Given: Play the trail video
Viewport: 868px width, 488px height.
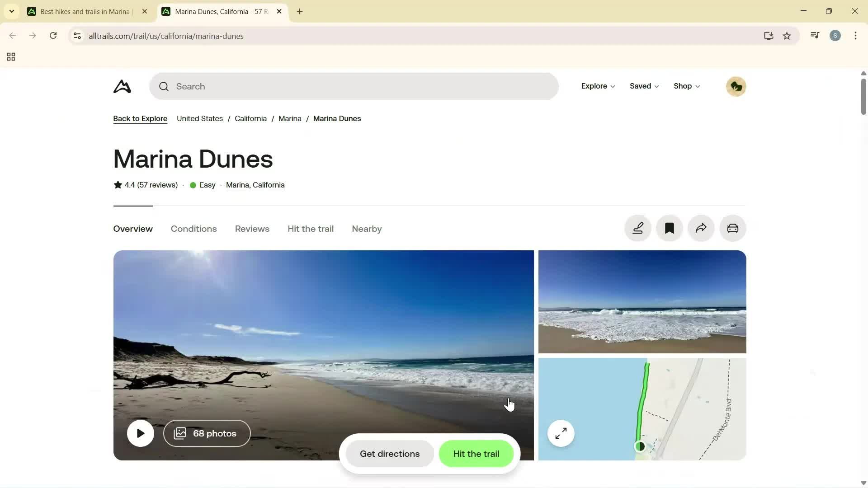Looking at the screenshot, I should coord(140,433).
